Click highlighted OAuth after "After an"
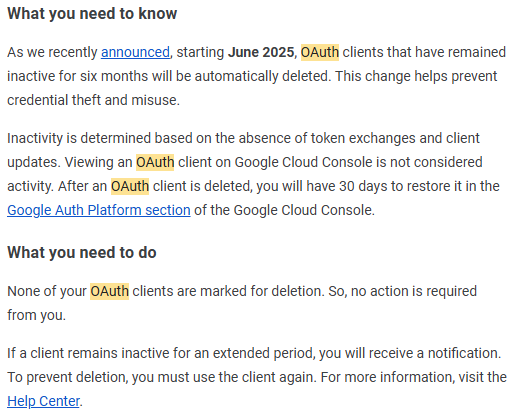Viewport: 516px width, 417px height. click(130, 186)
